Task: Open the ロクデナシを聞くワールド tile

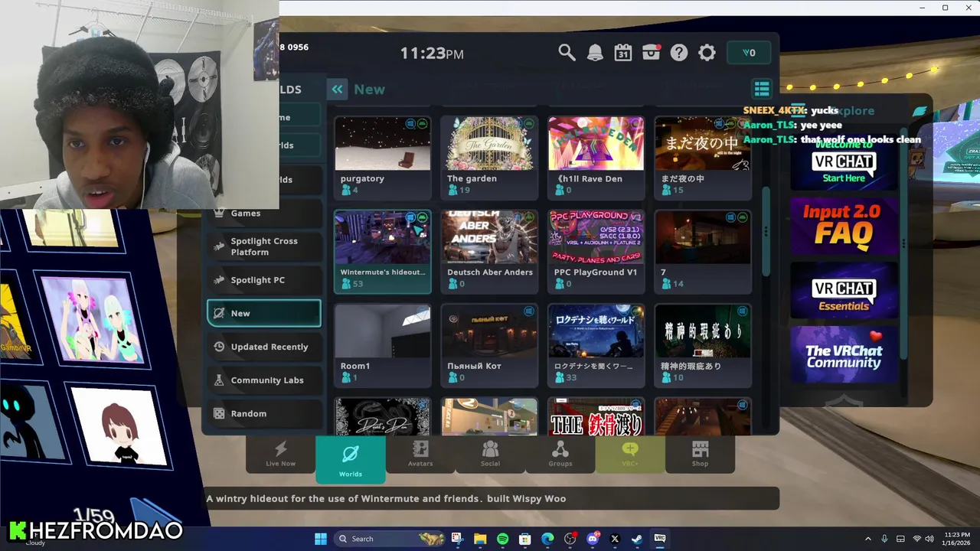Action: click(x=596, y=345)
